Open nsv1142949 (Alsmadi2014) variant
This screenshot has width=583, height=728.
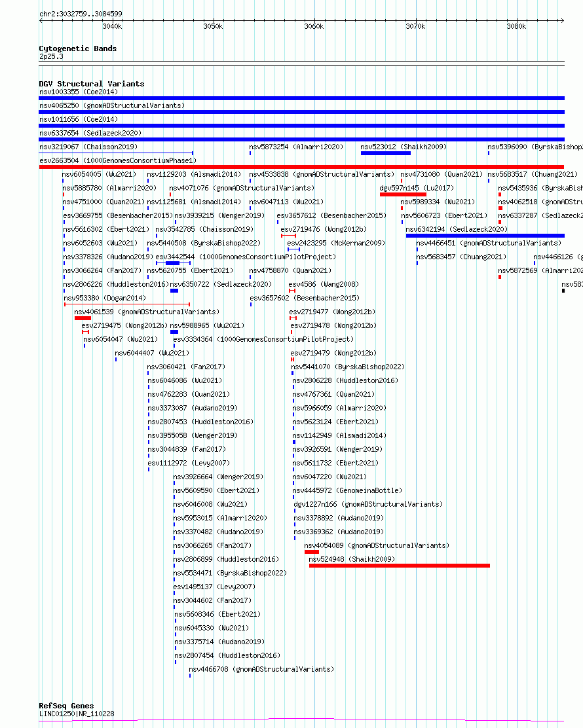pyautogui.click(x=339, y=436)
